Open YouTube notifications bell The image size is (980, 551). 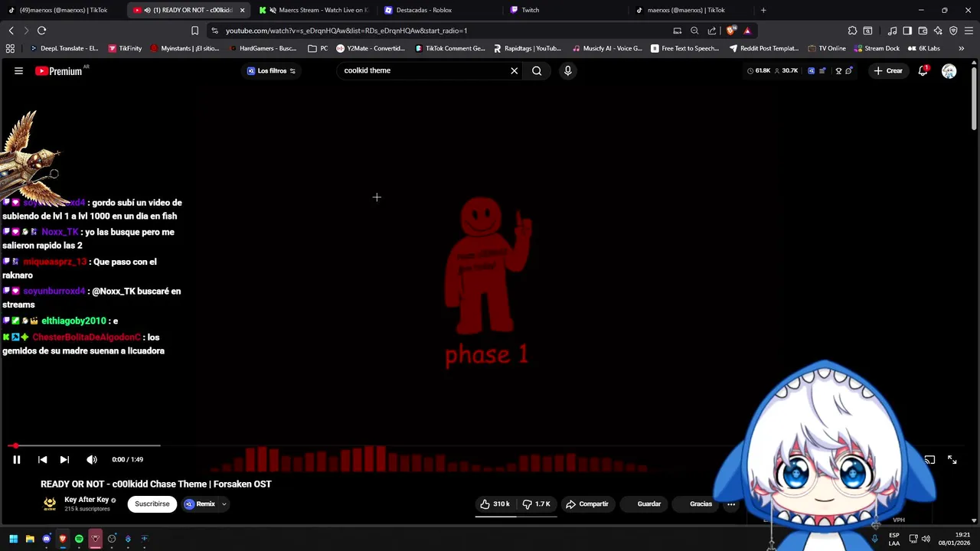(x=923, y=70)
